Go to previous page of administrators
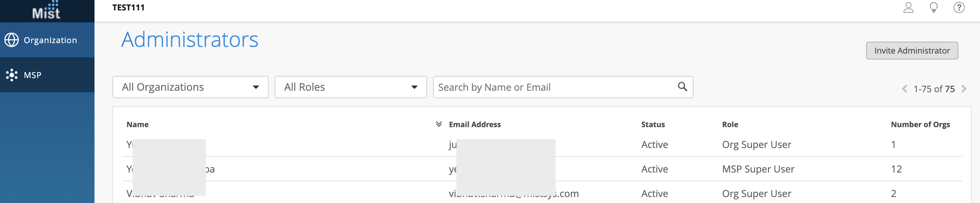 905,89
